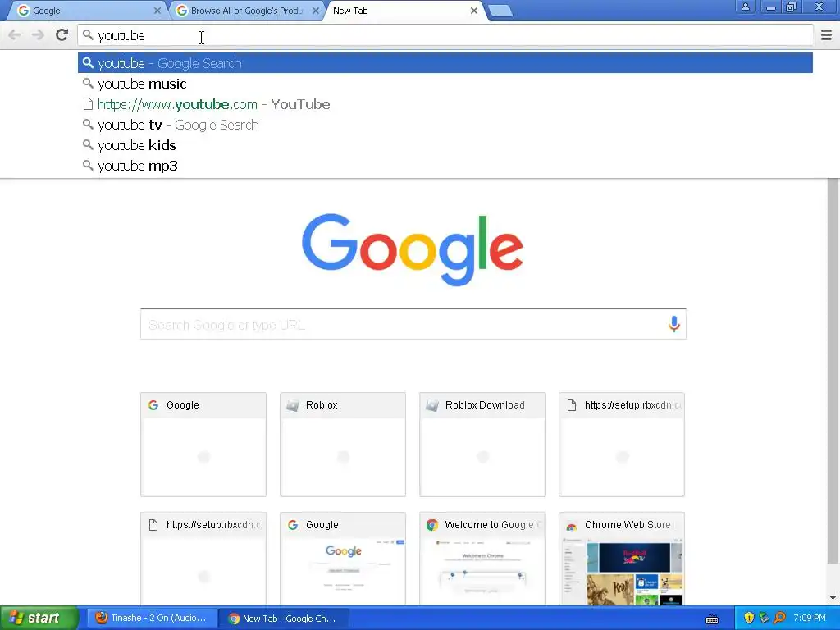Click the new tab button

tap(500, 11)
